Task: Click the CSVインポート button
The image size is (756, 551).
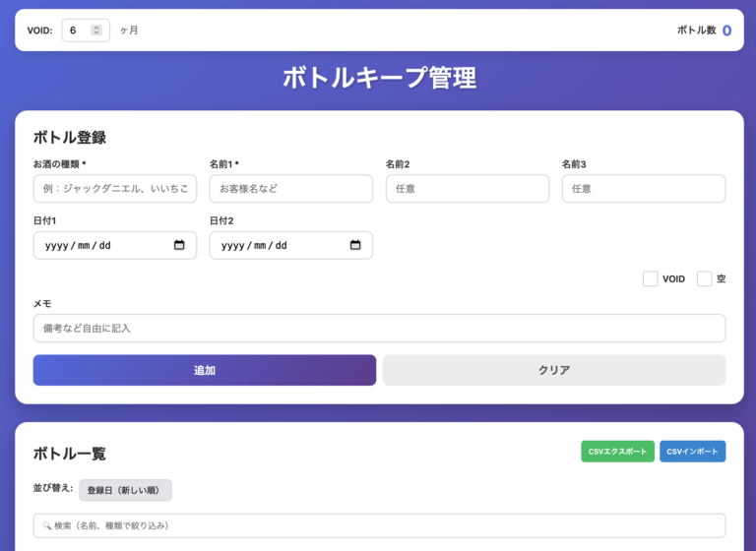Action: [x=692, y=452]
